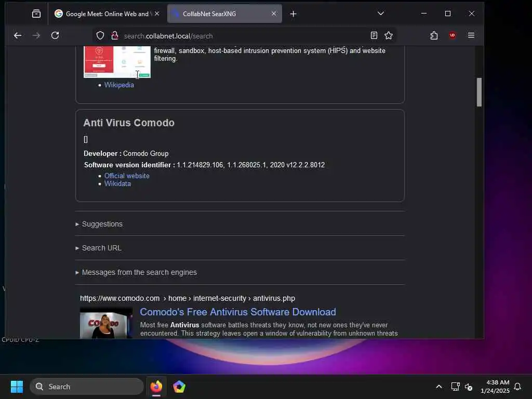This screenshot has width=532, height=399.
Task: Click the Comodo Group developer text
Action: click(145, 154)
